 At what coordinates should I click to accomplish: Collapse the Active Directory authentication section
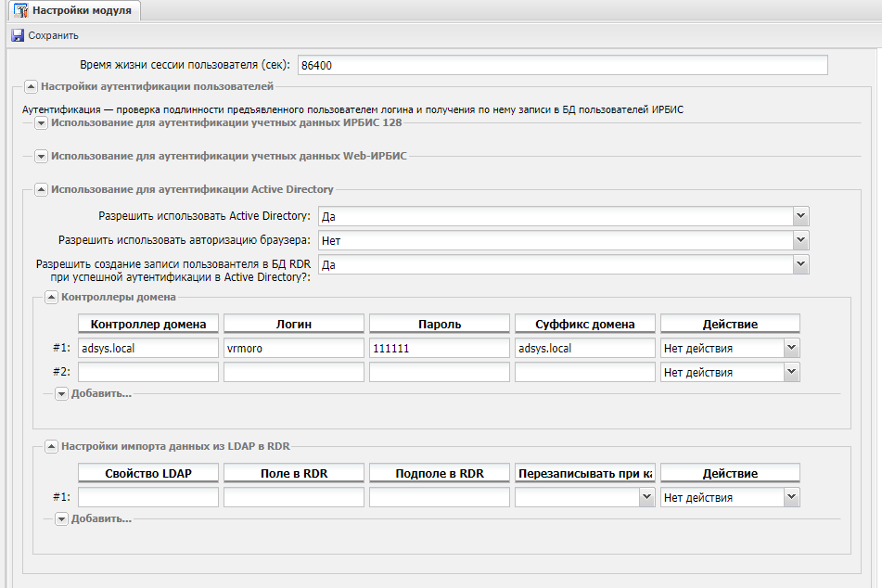[41, 189]
